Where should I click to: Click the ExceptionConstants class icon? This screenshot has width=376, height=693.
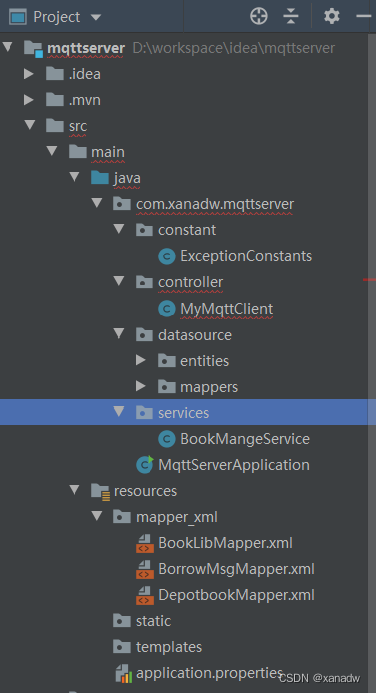coord(167,256)
